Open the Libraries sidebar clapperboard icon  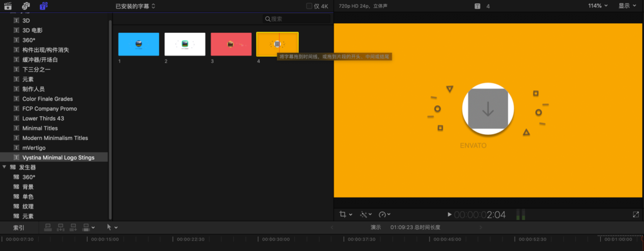tap(7, 6)
